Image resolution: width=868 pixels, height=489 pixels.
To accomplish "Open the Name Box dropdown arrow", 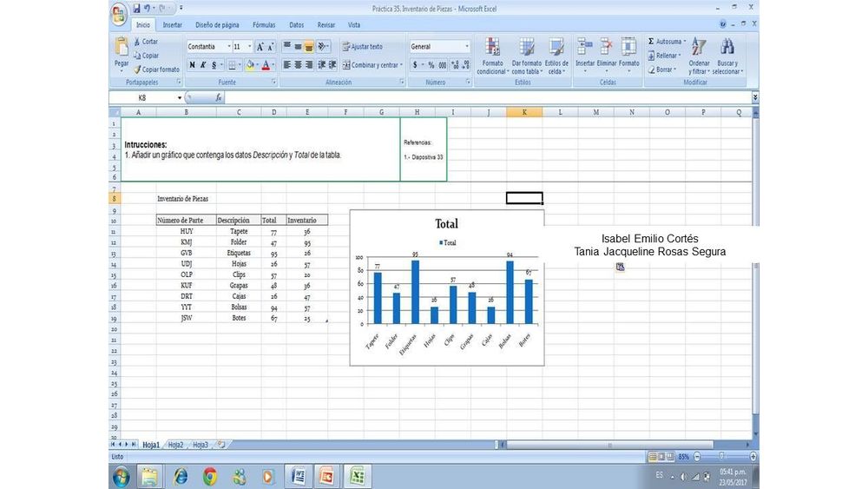I will tap(180, 98).
